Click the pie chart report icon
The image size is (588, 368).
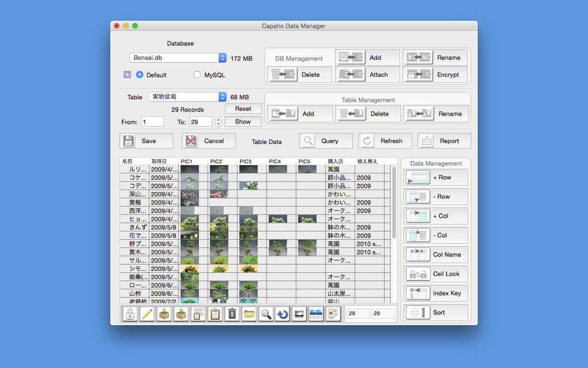[x=333, y=314]
